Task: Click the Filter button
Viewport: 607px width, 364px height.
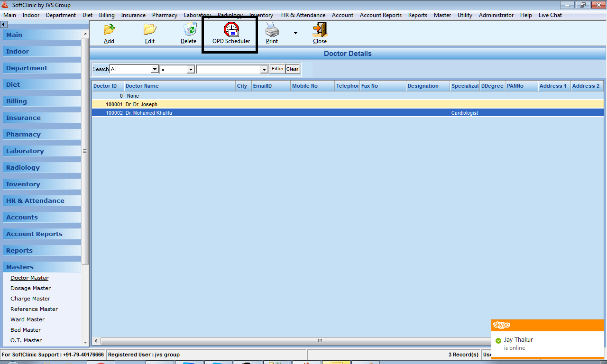Action: coord(277,69)
